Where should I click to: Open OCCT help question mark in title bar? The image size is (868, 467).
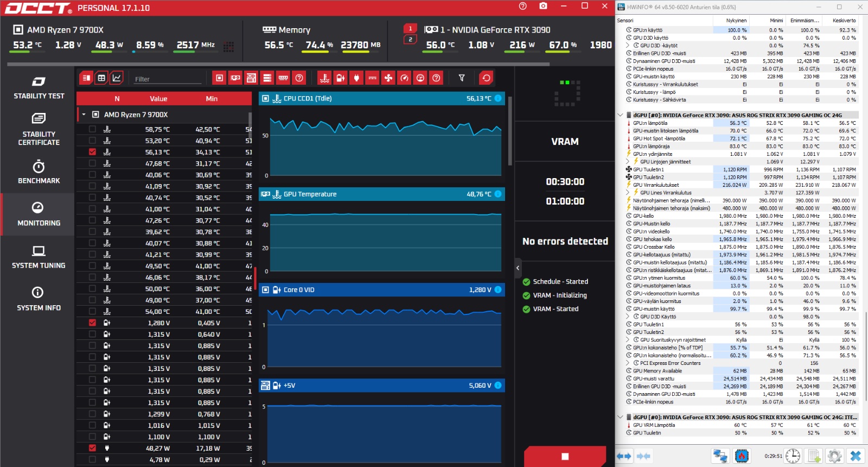point(523,6)
